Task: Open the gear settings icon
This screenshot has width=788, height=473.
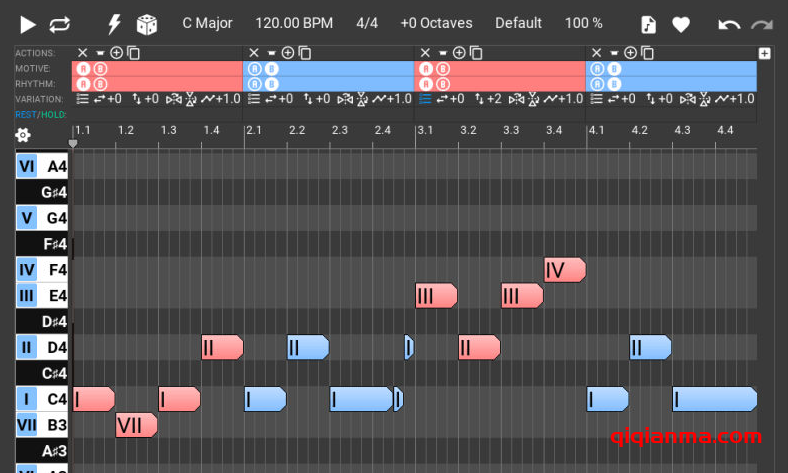Action: point(23,135)
